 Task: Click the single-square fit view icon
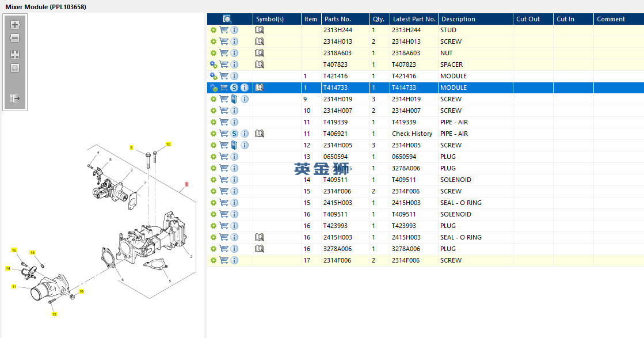point(15,68)
